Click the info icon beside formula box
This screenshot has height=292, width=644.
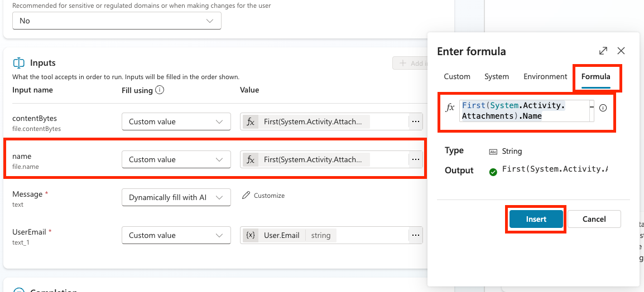pyautogui.click(x=603, y=108)
